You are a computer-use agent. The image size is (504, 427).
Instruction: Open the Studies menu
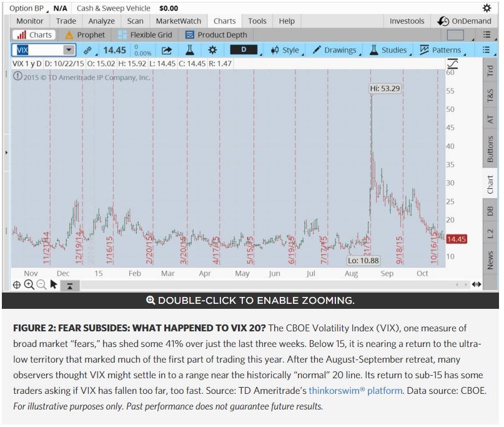tap(388, 50)
